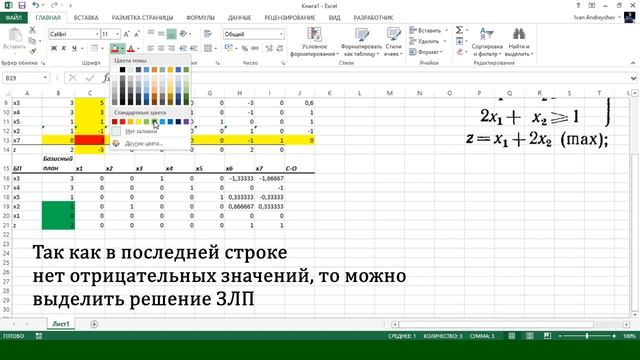
Task: Expand the Name Box B19 dropdown
Action: pyautogui.click(x=45, y=78)
